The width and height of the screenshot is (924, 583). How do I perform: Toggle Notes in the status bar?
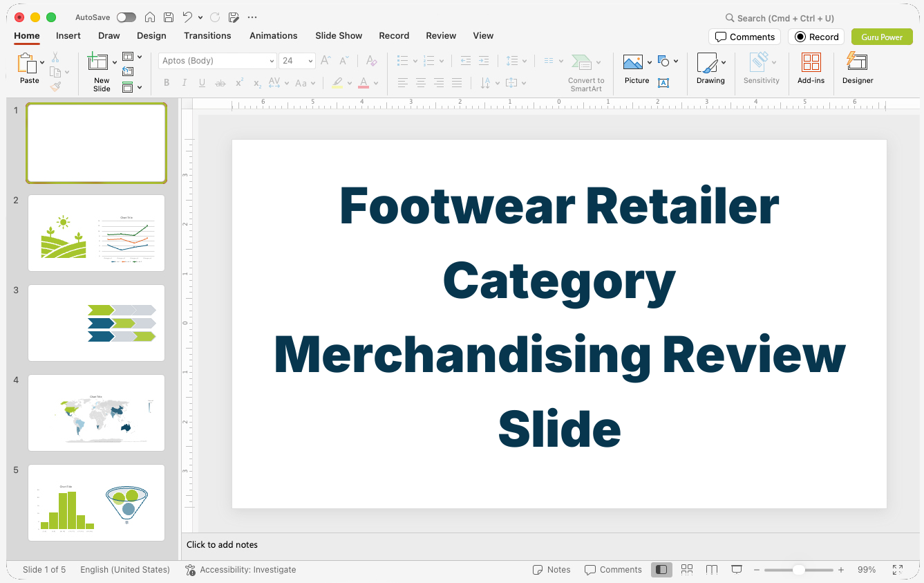point(551,570)
